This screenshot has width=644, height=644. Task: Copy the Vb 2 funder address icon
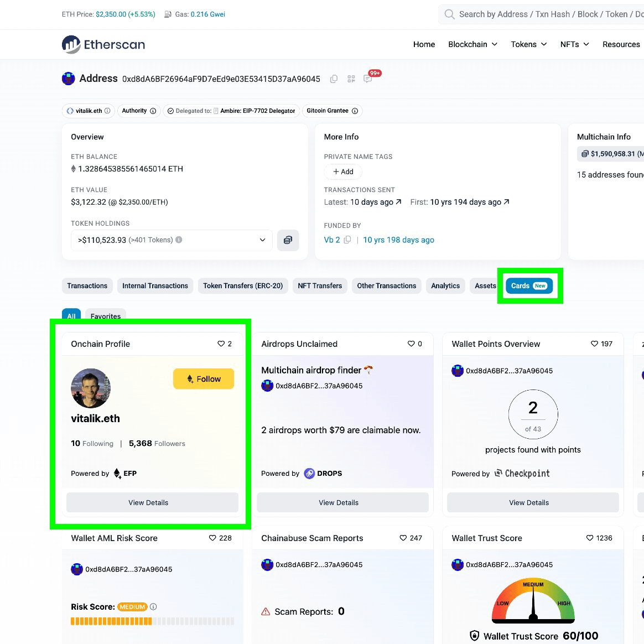(x=347, y=240)
